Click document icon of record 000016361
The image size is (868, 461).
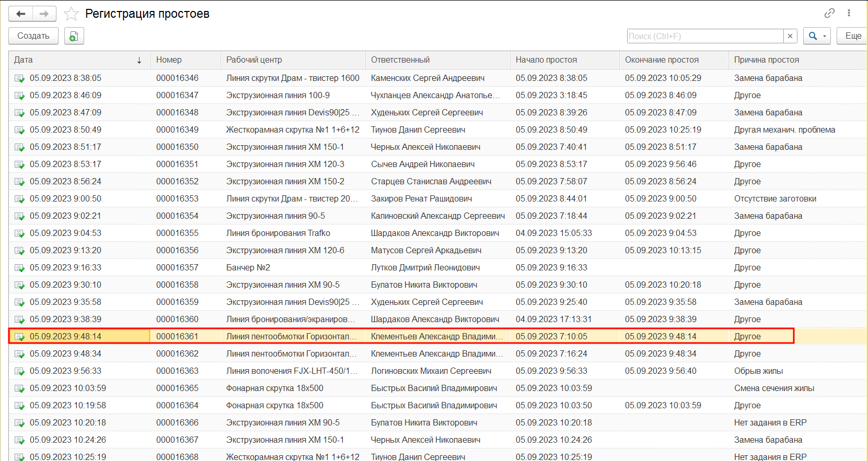19,337
